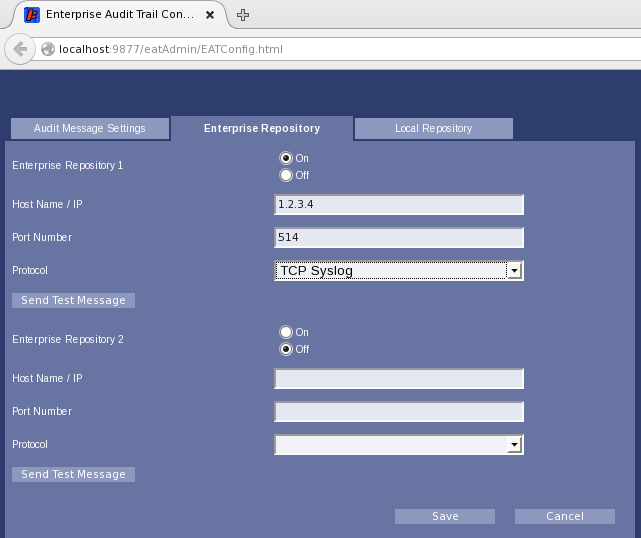This screenshot has width=641, height=538.
Task: Send Test Message for Repository 2
Action: point(73,474)
